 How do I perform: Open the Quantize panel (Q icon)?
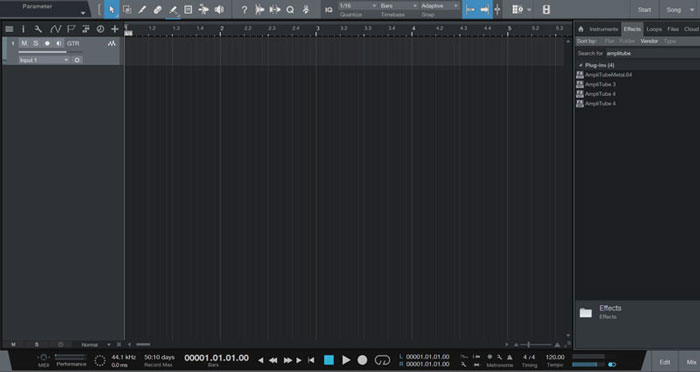[290, 9]
